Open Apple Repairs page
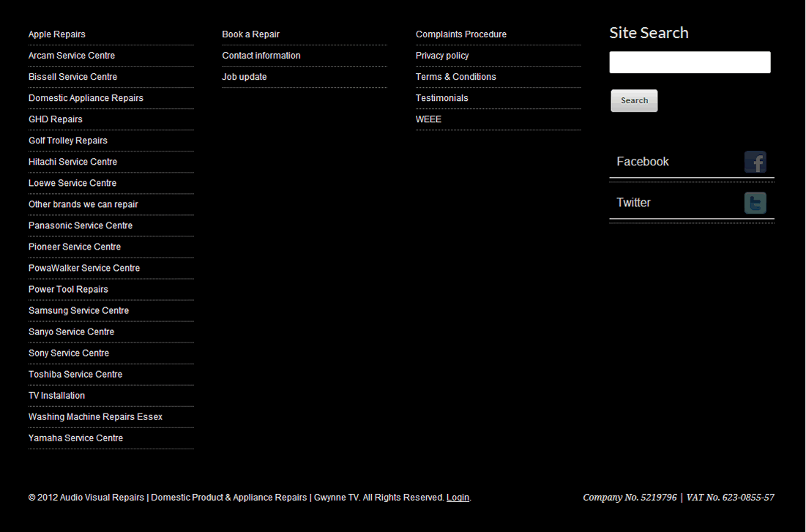The height and width of the screenshot is (532, 806). pos(56,34)
